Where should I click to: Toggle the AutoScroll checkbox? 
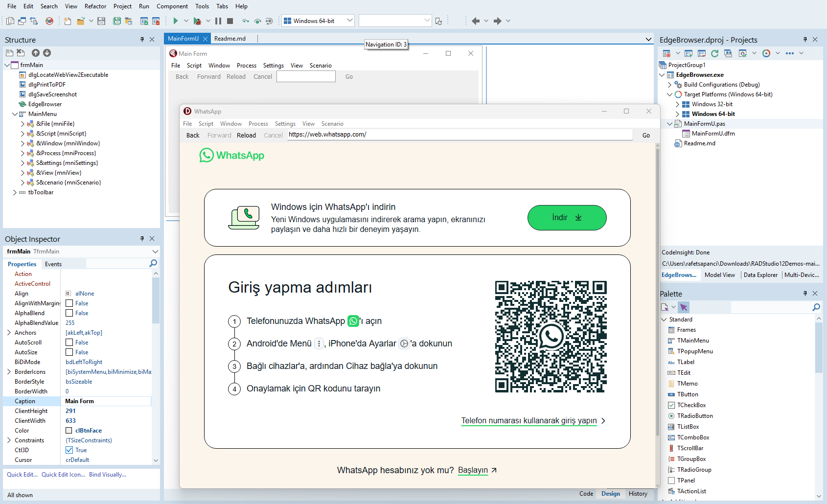coord(69,343)
